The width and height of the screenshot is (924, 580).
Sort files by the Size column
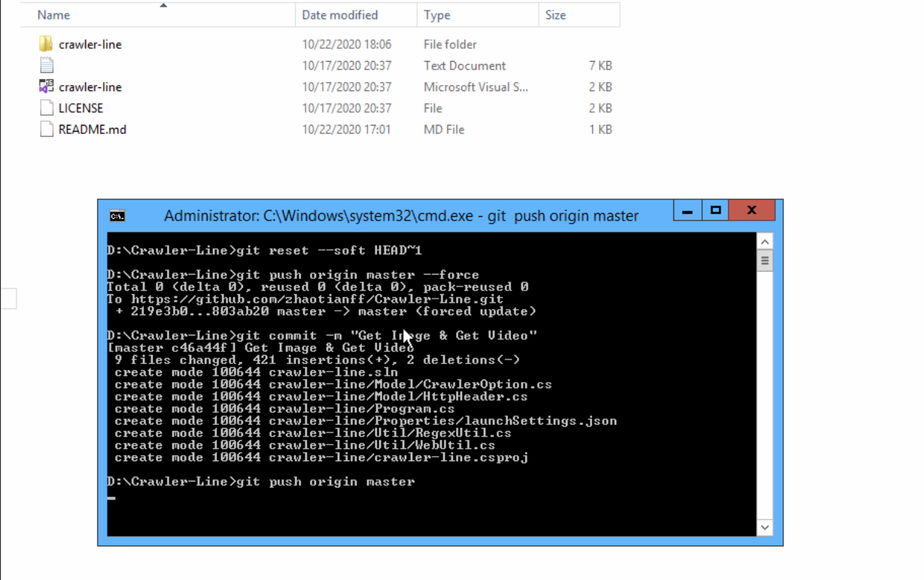click(555, 15)
